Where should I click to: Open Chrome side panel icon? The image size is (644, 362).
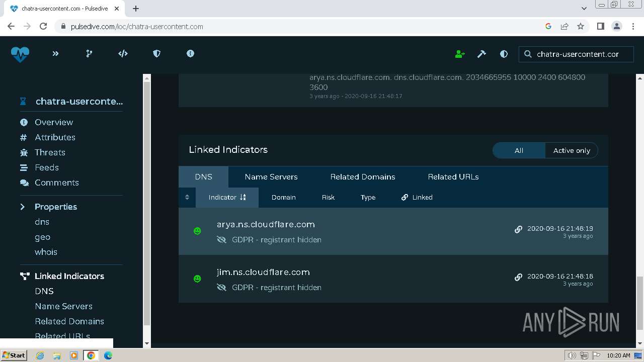click(600, 26)
